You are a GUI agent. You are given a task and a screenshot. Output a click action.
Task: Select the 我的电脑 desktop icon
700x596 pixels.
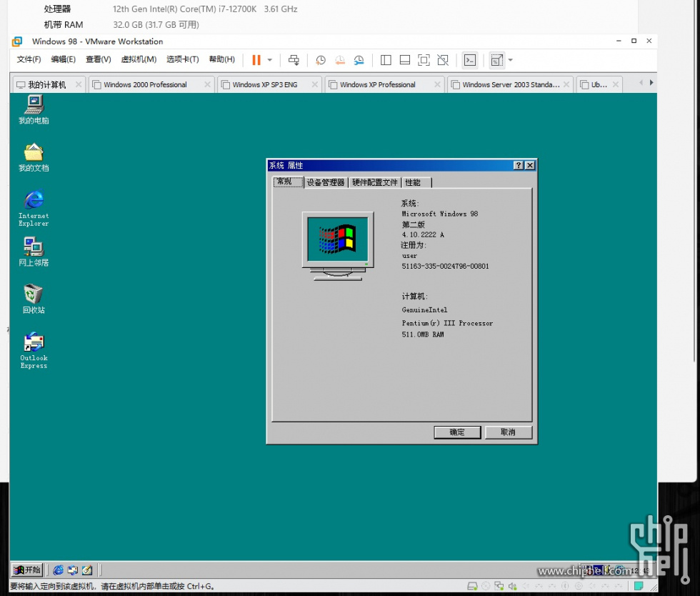tap(34, 110)
